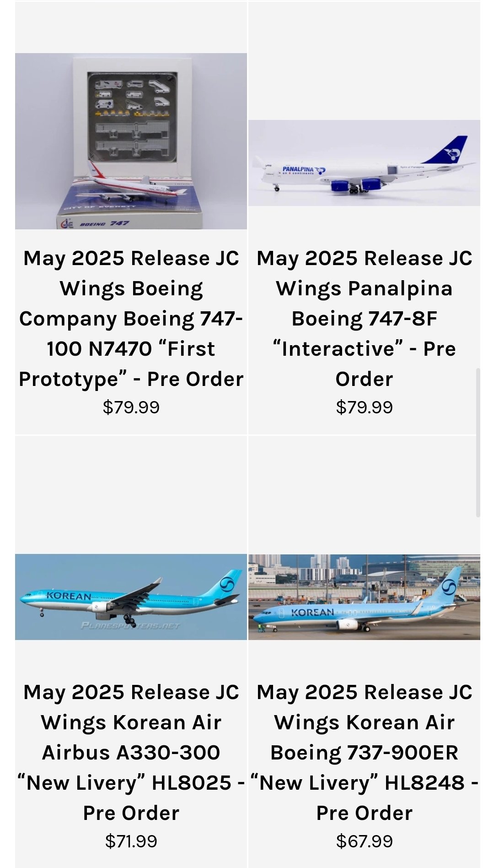Image resolution: width=494 pixels, height=868 pixels.
Task: Open the Korean Air A330-300 HL8025 title
Action: pos(131,753)
